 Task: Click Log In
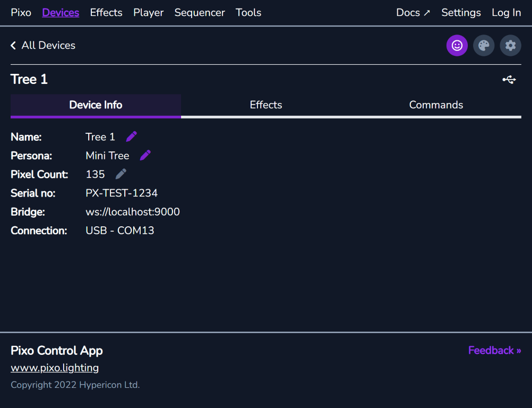[506, 12]
